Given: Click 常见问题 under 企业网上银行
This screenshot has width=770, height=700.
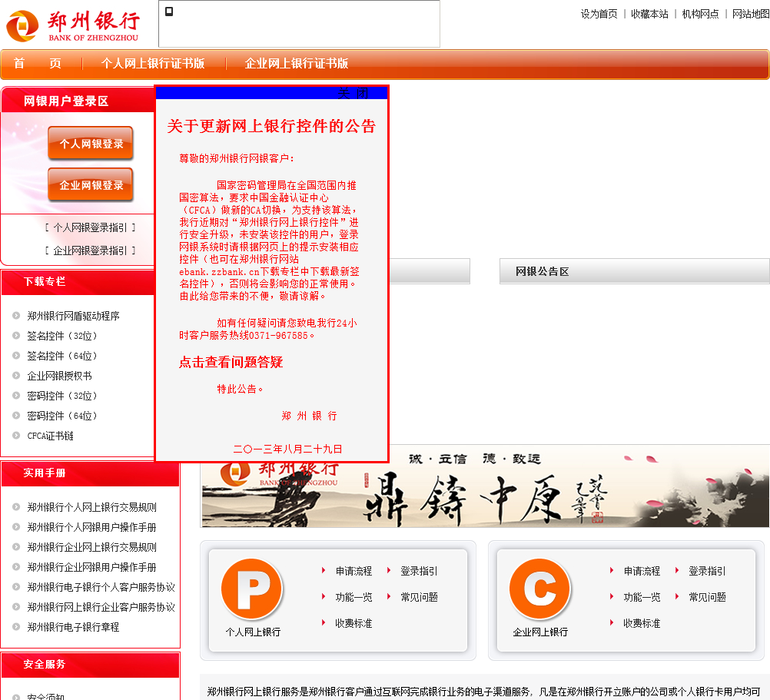Looking at the screenshot, I should tap(707, 597).
